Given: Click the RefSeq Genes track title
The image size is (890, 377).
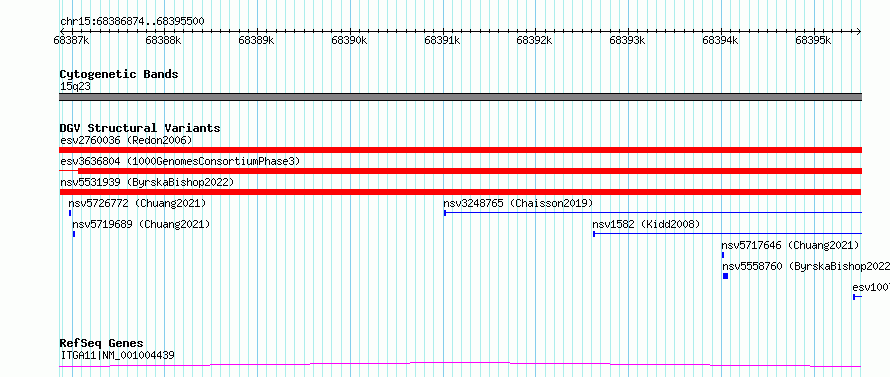Looking at the screenshot, I should pyautogui.click(x=102, y=344).
